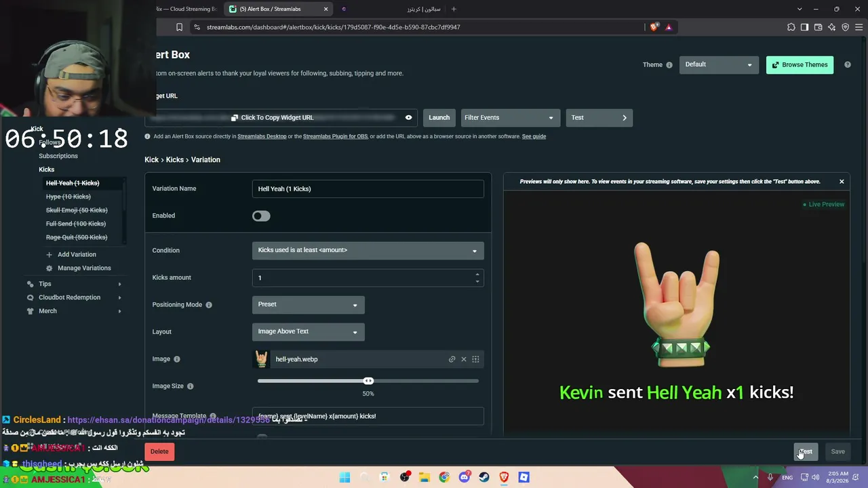Open the Condition dropdown

tap(368, 250)
